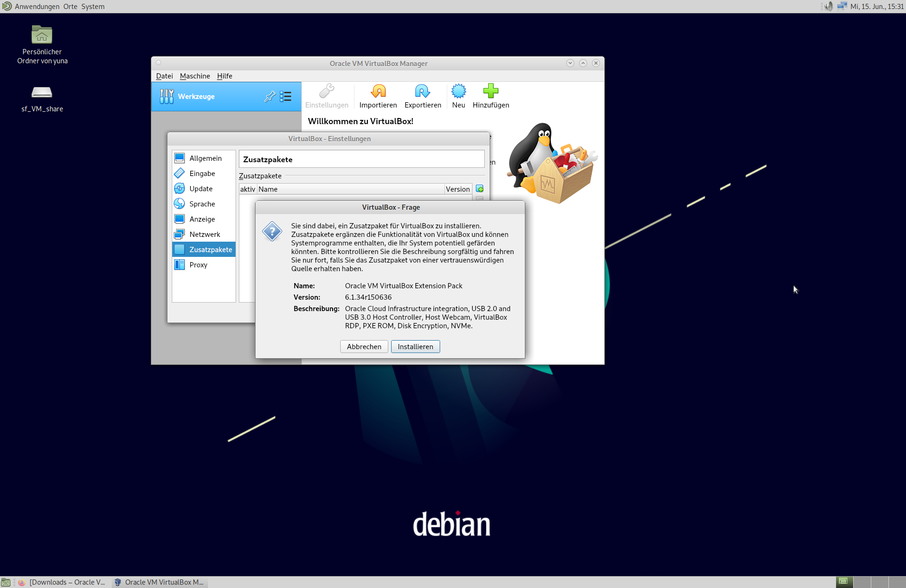This screenshot has height=588, width=906.
Task: Click the Willkommen zu VirtualBox heading
Action: pos(361,121)
